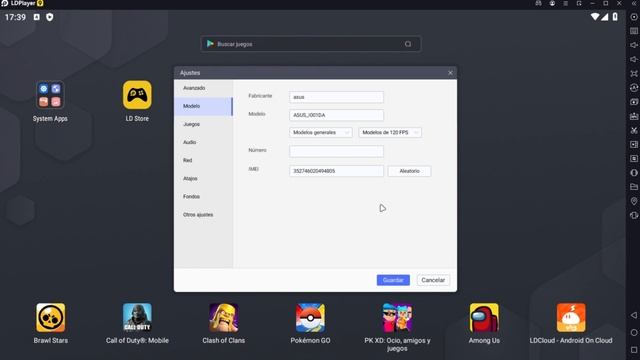
Task: Open the gamepad icon in title bar
Action: [x=538, y=3]
